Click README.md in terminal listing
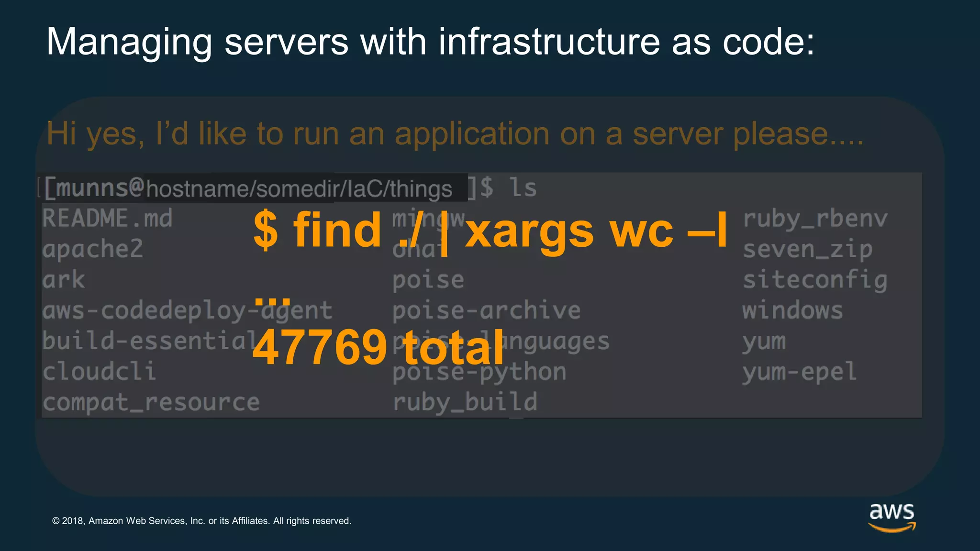Screen dimensions: 980x551 click(x=107, y=218)
